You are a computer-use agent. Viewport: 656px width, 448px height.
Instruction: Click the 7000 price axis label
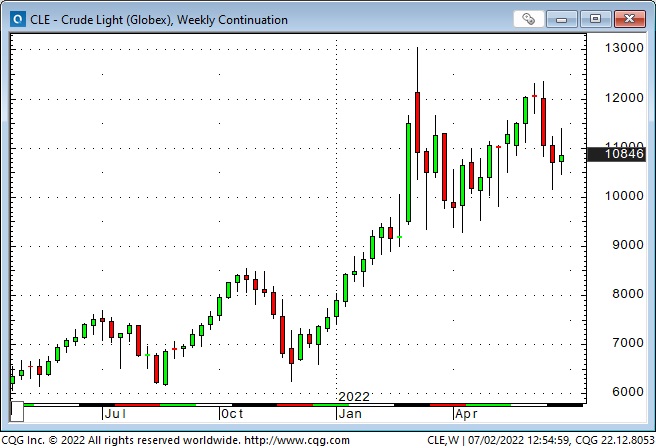628,343
